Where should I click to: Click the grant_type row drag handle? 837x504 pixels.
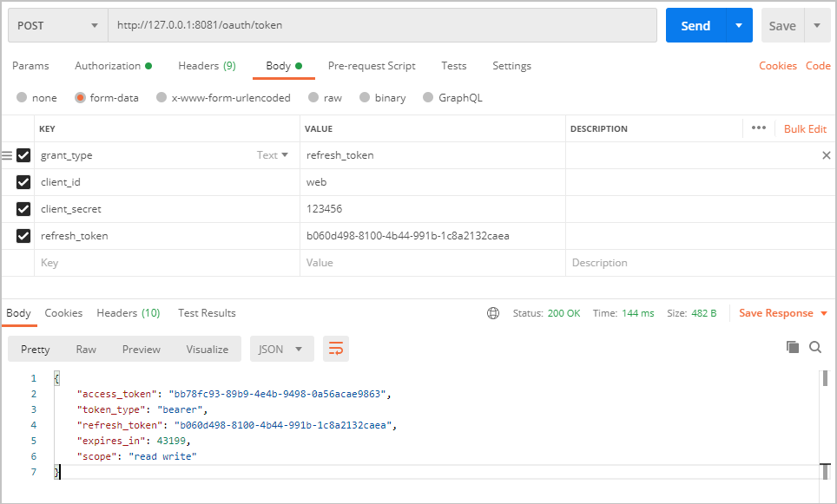pyautogui.click(x=7, y=155)
